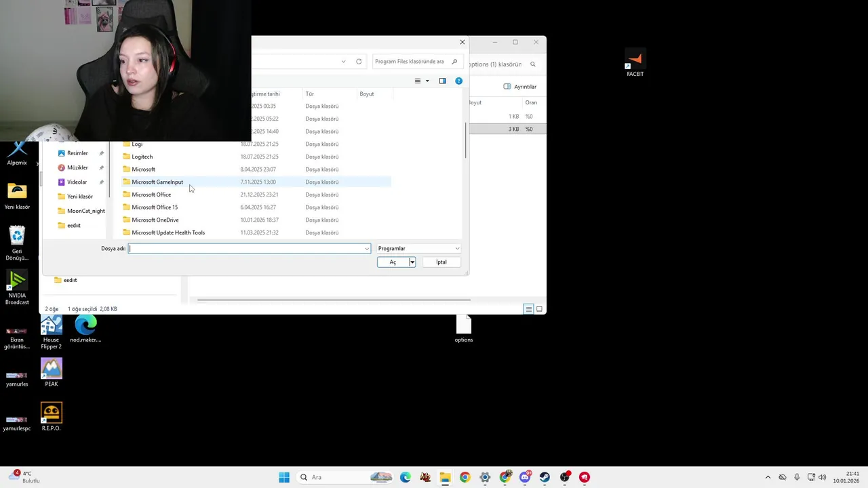Expand the Aç button split arrow
Image resolution: width=868 pixels, height=488 pixels.
tap(412, 262)
